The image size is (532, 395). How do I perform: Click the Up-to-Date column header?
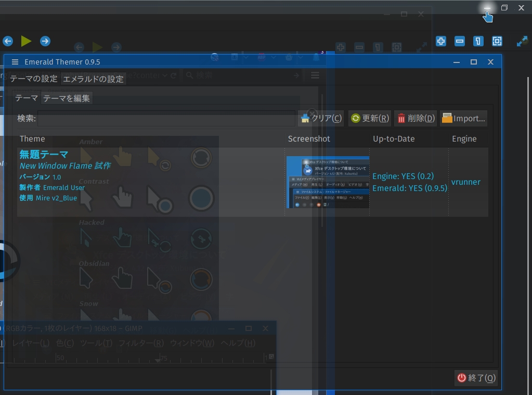tap(394, 138)
